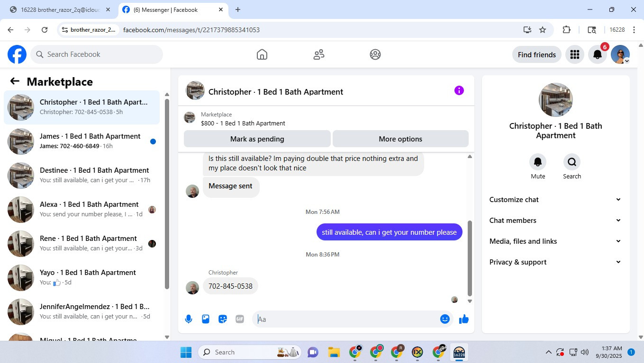
Task: Open conversation information purple icon
Action: coord(459,90)
